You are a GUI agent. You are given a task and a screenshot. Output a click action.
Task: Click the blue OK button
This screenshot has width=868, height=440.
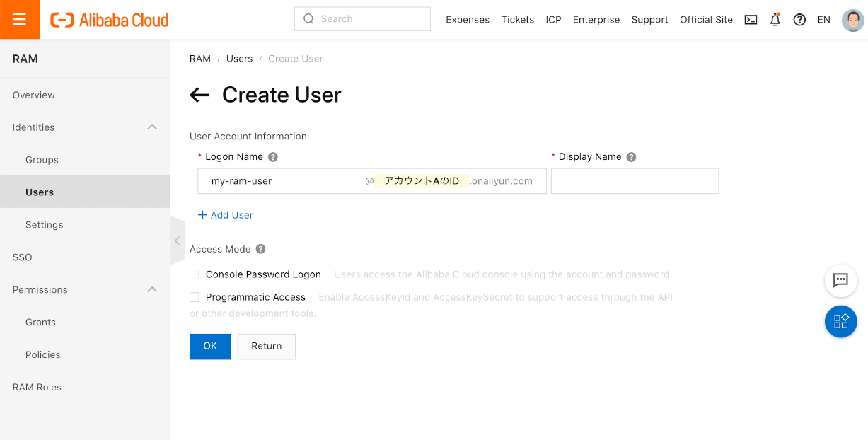coord(210,346)
